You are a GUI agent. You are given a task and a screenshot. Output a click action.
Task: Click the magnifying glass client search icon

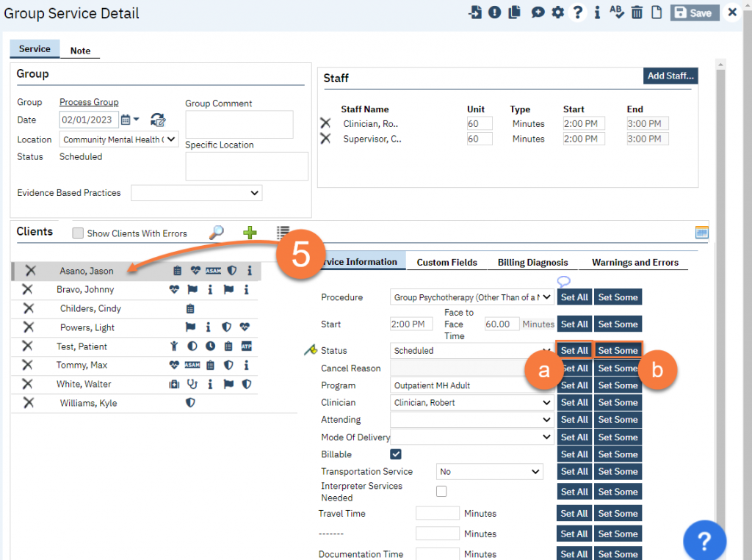pyautogui.click(x=217, y=233)
